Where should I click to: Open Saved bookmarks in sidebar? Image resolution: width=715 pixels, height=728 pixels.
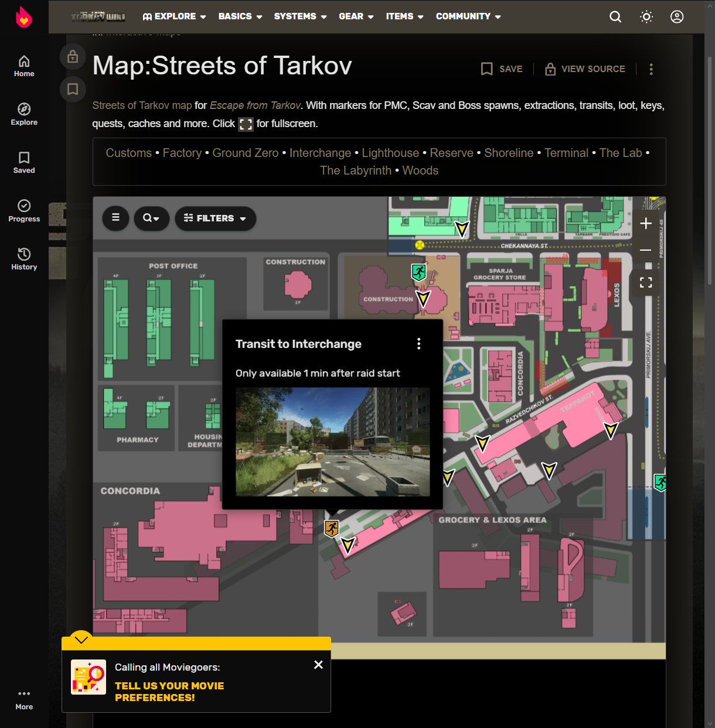click(x=24, y=162)
